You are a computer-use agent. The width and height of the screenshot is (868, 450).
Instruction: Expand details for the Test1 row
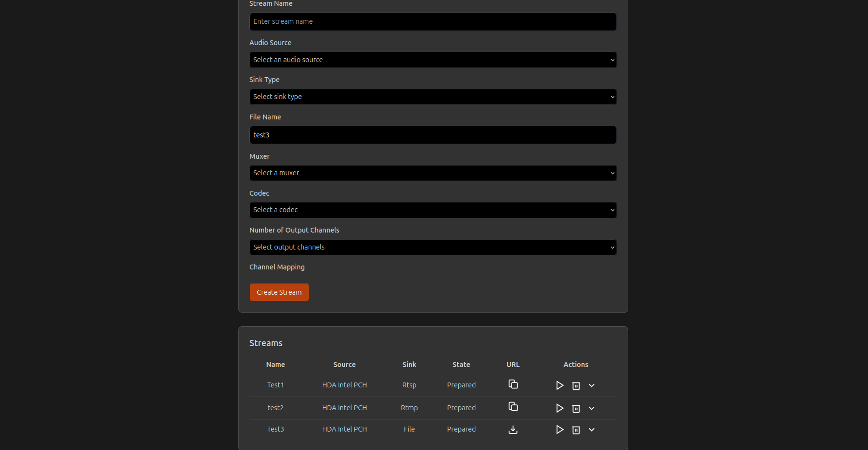click(591, 385)
